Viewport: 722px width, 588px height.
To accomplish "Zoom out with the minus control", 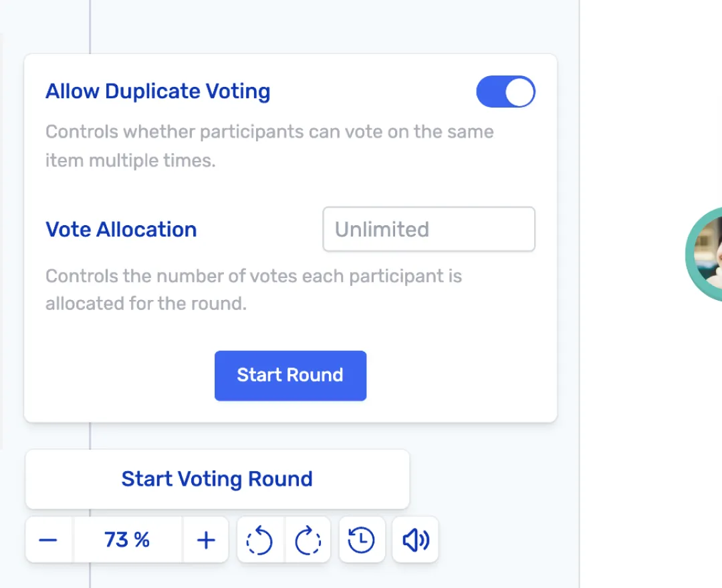I will (48, 540).
